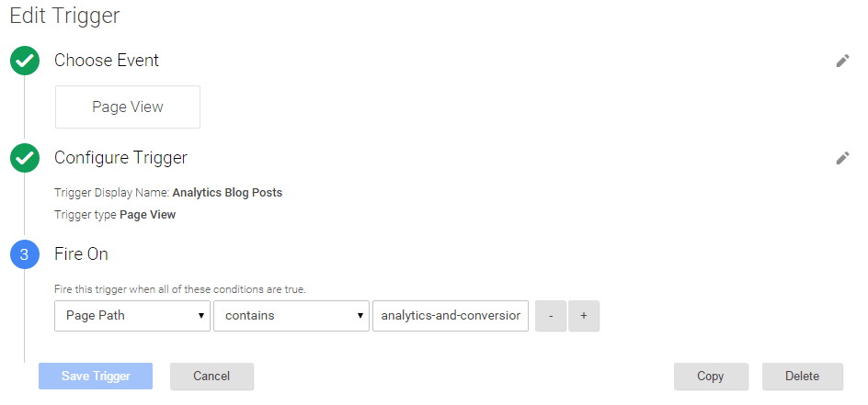Click the Trigger type Page View text
Viewport: 868px width, 405px height.
[115, 215]
